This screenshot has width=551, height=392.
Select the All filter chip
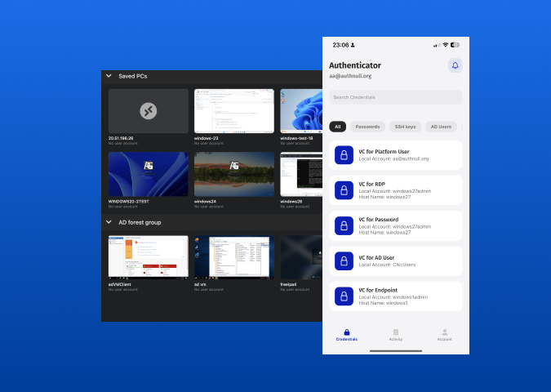pyautogui.click(x=338, y=127)
